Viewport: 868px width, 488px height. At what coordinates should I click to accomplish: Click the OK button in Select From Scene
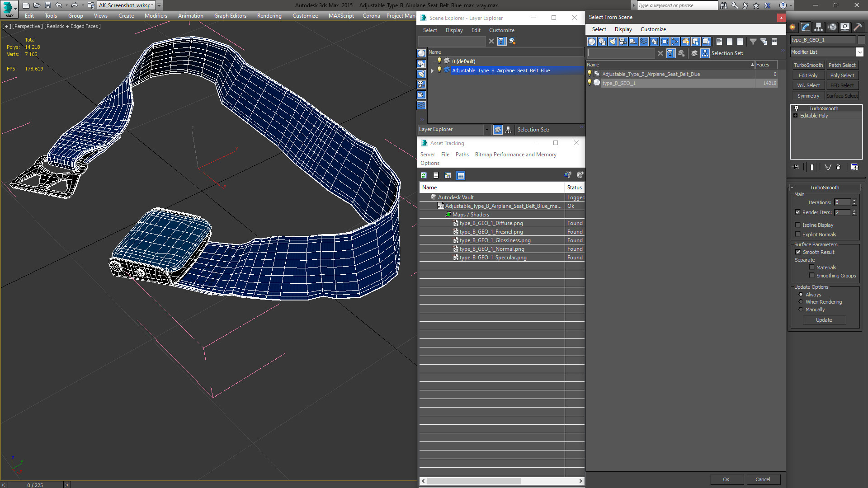click(726, 479)
